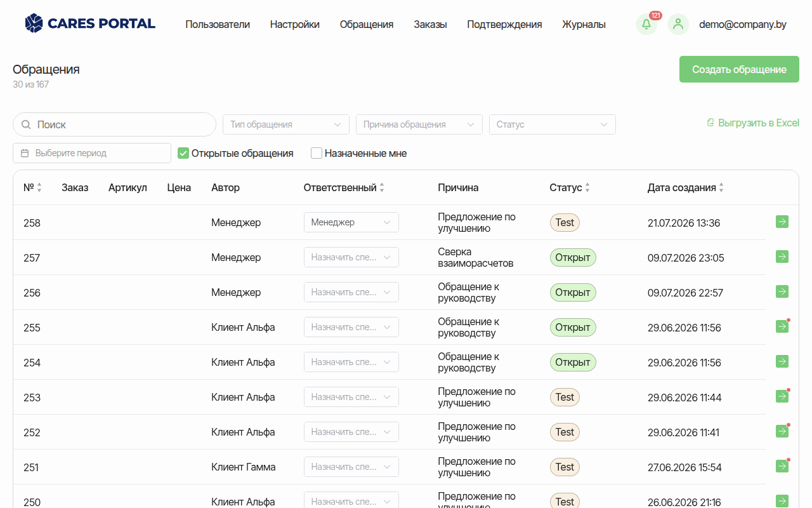Sort by Ответственный column arrows
The image size is (812, 508).
382,188
